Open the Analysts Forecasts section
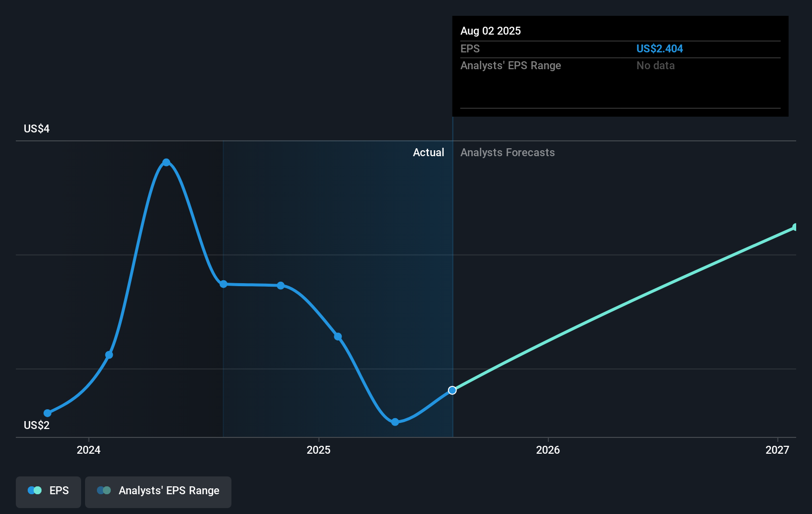Image resolution: width=812 pixels, height=514 pixels. click(507, 153)
